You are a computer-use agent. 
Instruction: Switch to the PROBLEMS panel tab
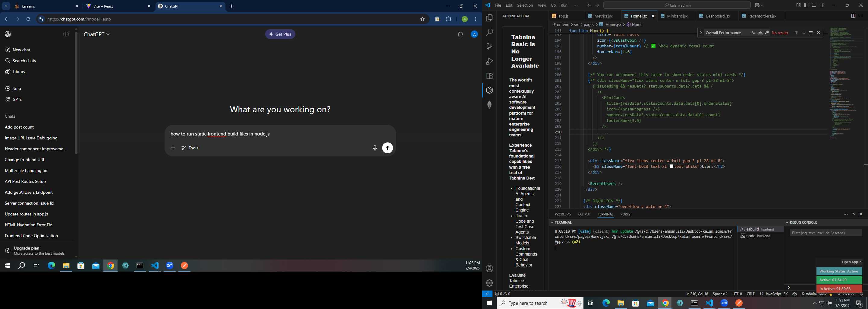pos(563,214)
